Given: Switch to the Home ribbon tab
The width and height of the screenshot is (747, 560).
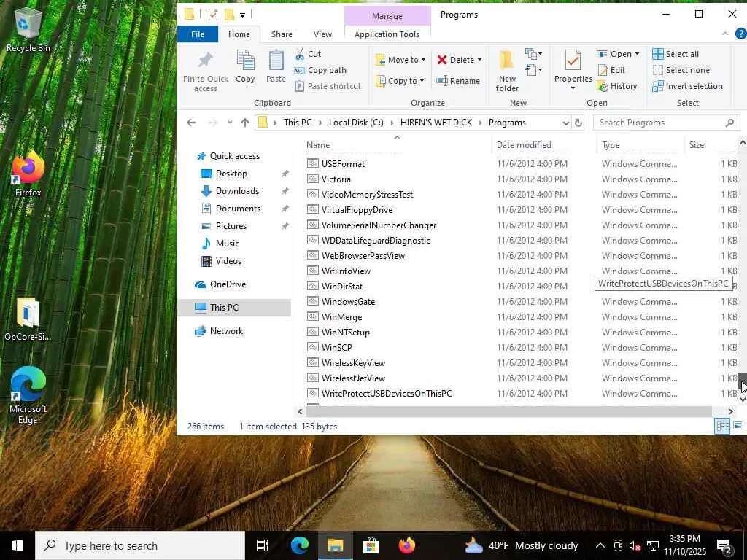Looking at the screenshot, I should (x=239, y=34).
